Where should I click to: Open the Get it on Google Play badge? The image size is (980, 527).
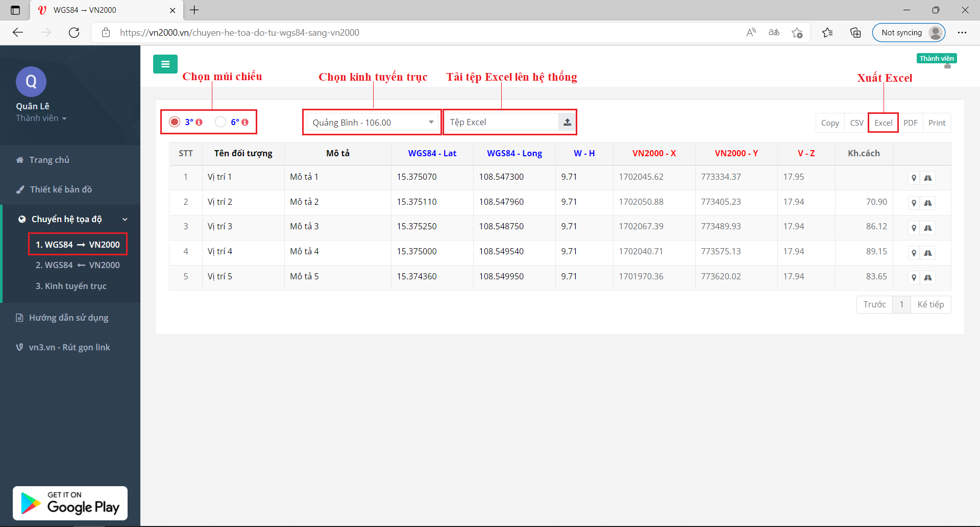tap(70, 503)
